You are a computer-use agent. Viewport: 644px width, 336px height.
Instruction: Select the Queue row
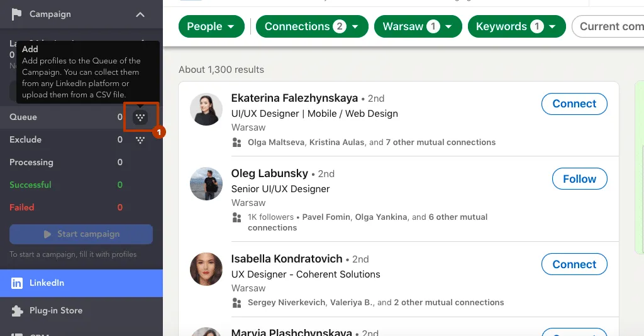[81, 117]
